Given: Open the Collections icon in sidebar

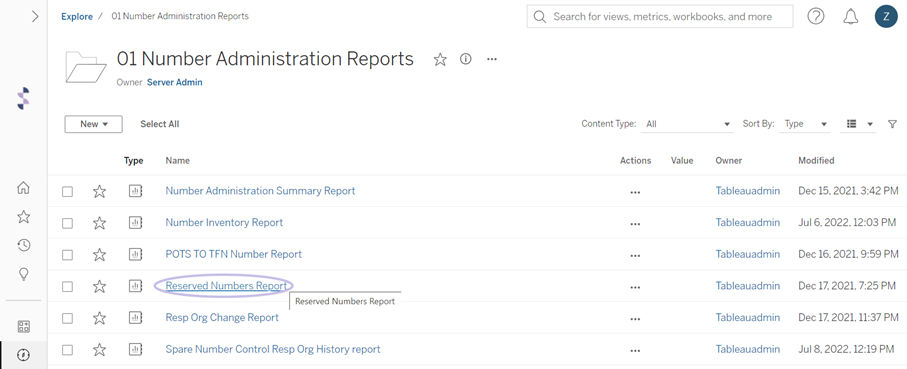Looking at the screenshot, I should (x=24, y=326).
